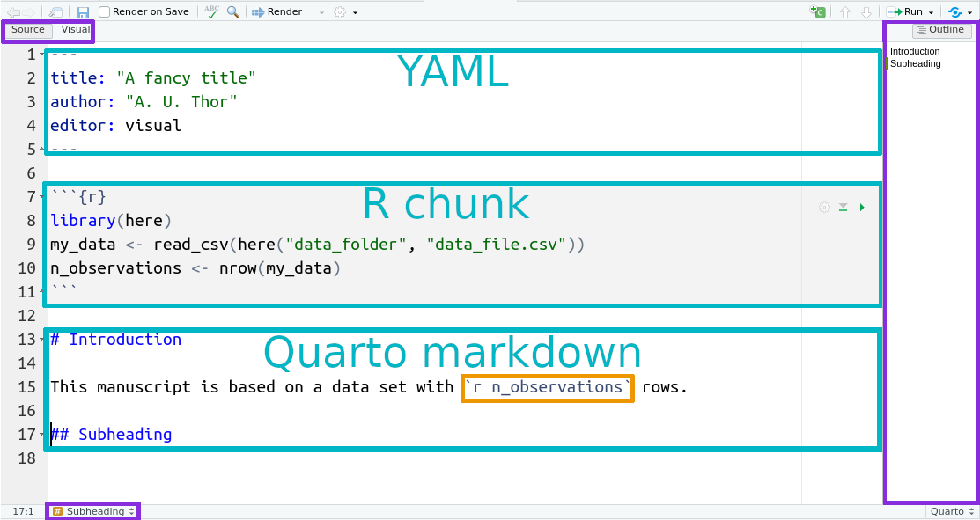Open Find/Replace magnifier

233,11
